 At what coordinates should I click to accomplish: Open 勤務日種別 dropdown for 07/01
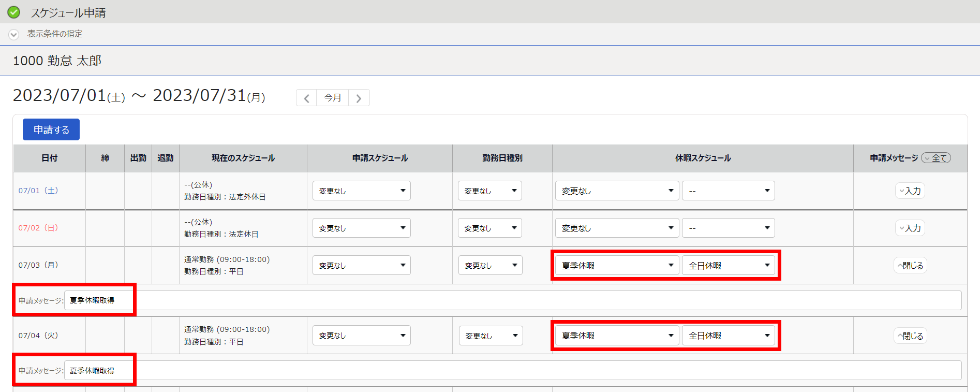pos(490,191)
